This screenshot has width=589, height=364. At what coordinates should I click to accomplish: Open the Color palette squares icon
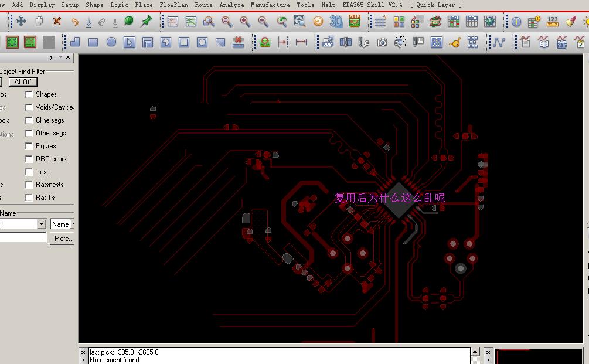[399, 22]
